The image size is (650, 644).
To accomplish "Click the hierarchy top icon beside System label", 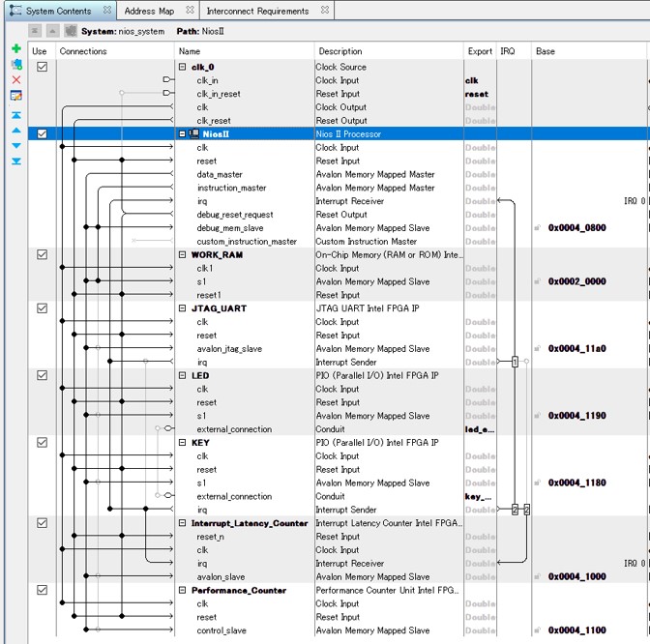I will tap(35, 31).
